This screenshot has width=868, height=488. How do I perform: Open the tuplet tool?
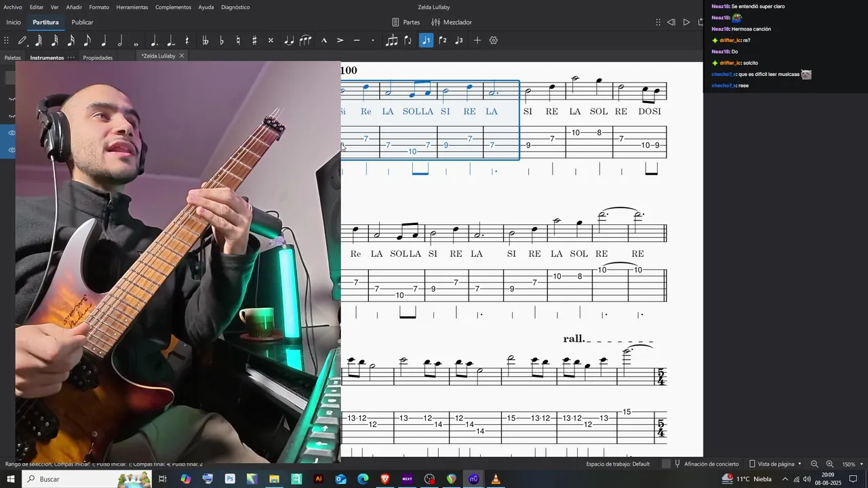(x=391, y=41)
